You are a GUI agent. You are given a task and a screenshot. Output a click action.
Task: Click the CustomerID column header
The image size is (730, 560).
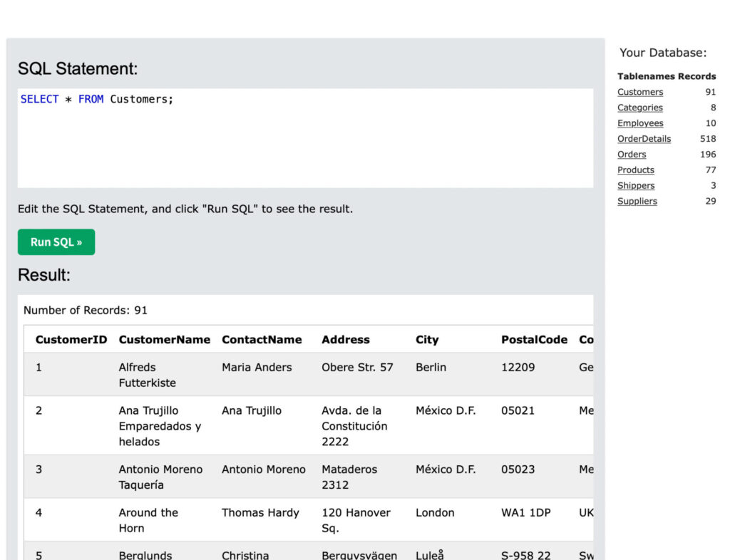pos(71,340)
